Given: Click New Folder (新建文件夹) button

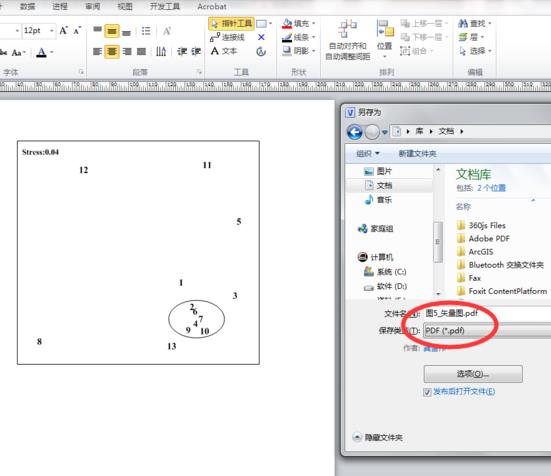Looking at the screenshot, I should click(x=417, y=153).
